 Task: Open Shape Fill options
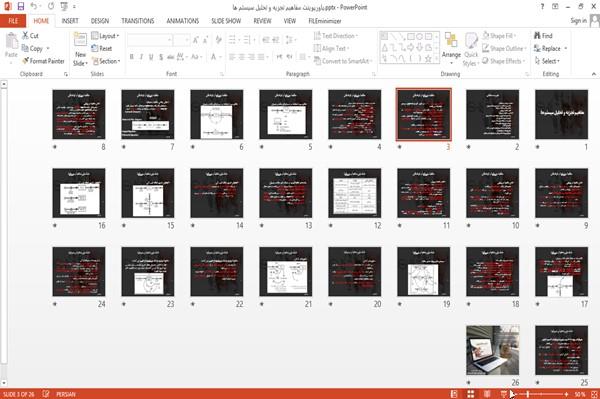[499, 36]
